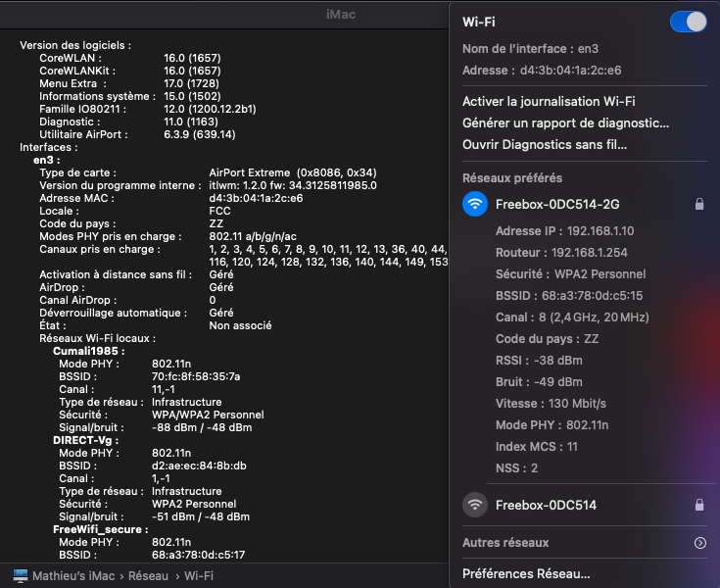Click the en3 interface heading
Viewport: 720px width, 588px height.
[46, 161]
